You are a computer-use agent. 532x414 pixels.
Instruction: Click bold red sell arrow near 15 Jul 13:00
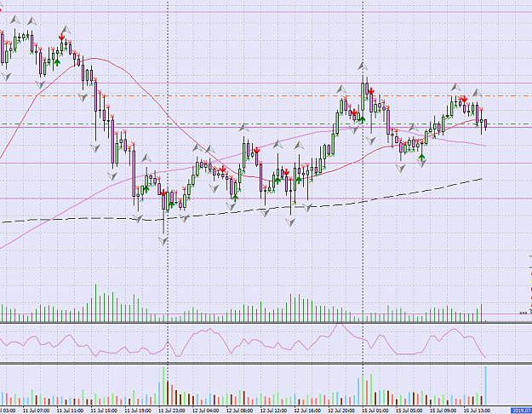[463, 100]
